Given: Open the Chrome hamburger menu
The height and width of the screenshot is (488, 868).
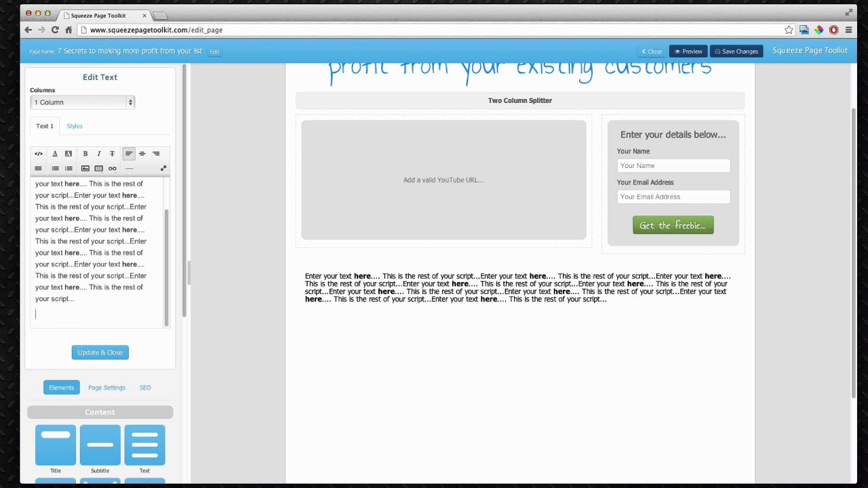Looking at the screenshot, I should [848, 30].
